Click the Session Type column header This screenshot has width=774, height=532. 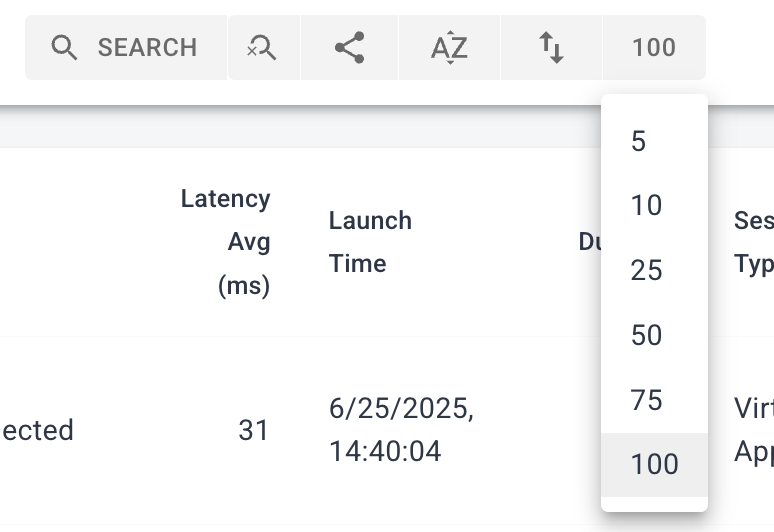tap(754, 242)
